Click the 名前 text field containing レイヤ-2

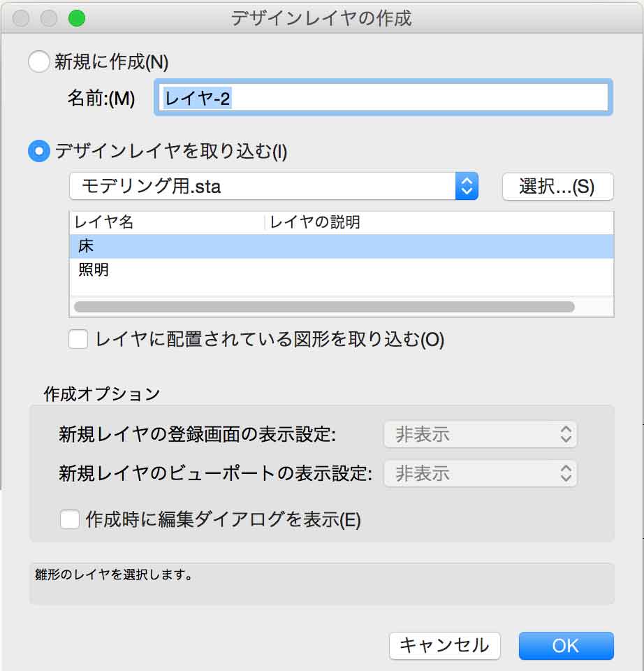click(383, 99)
